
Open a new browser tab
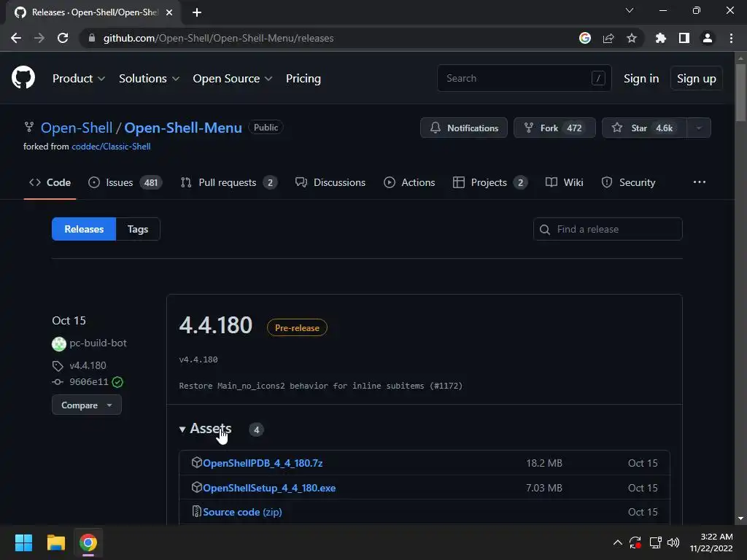click(x=197, y=12)
